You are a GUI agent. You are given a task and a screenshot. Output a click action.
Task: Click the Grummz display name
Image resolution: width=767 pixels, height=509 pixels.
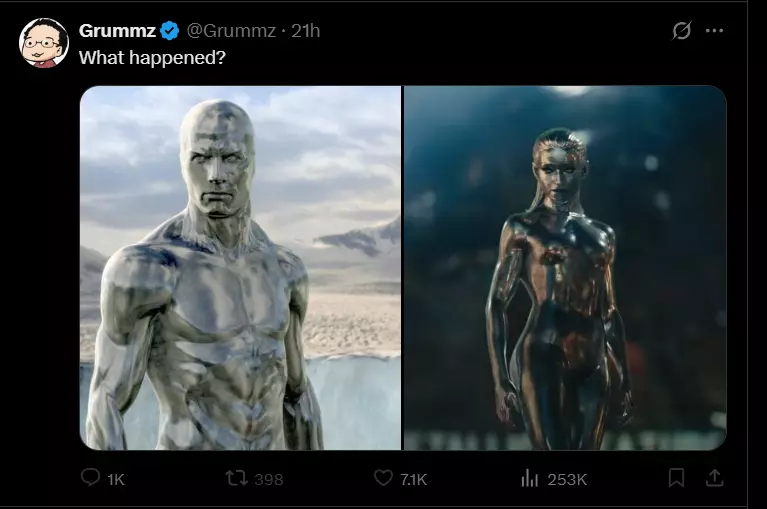click(x=116, y=31)
